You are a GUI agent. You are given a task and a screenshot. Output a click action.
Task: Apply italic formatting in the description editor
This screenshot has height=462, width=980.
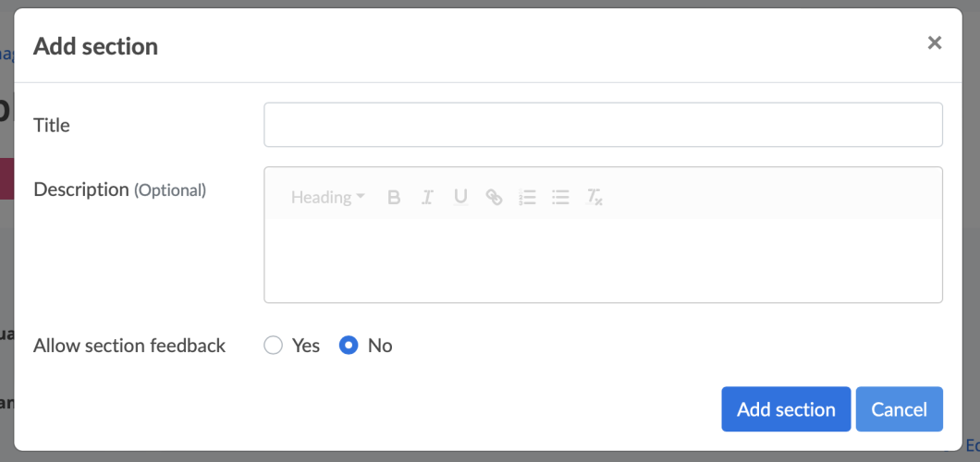coord(427,197)
